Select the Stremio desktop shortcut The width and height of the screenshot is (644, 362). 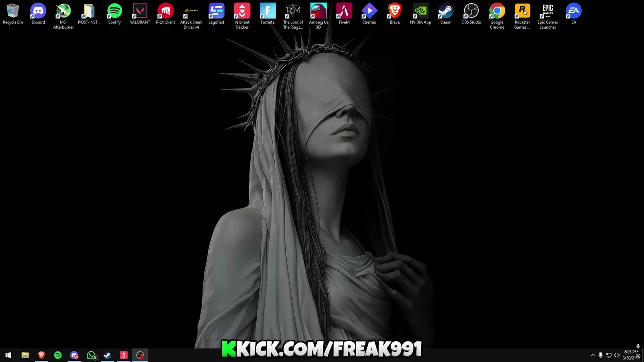point(369,14)
